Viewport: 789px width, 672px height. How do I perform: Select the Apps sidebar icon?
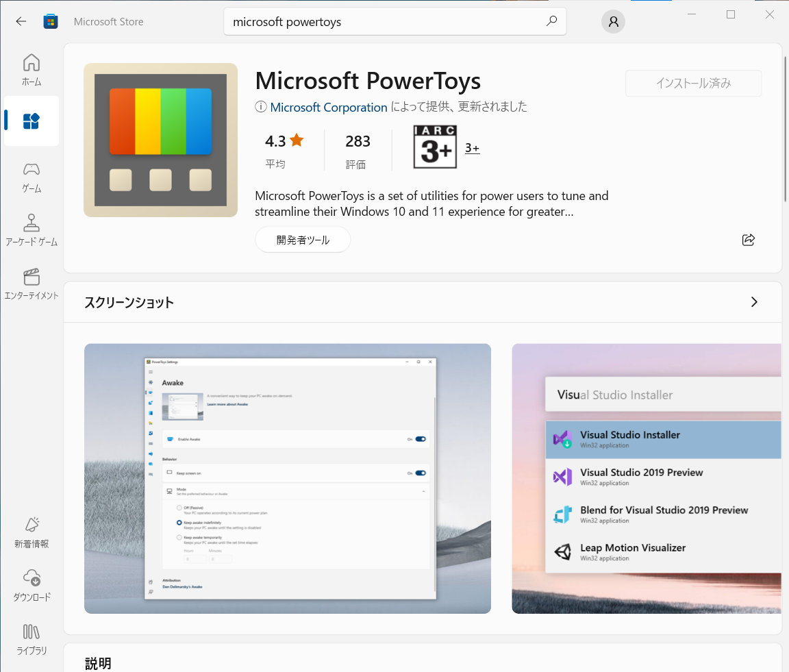(32, 121)
